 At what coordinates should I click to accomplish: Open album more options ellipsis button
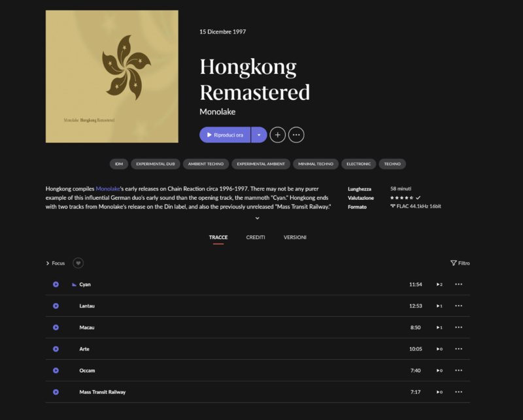296,135
